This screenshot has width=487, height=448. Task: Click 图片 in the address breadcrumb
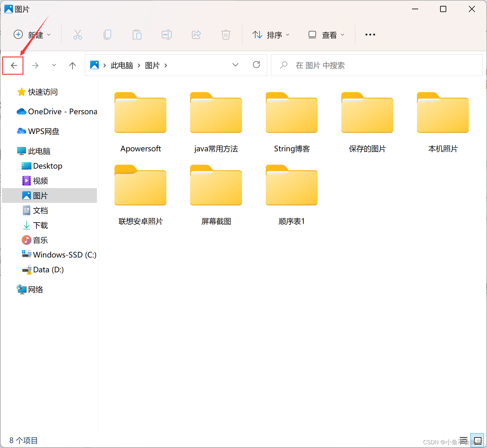pyautogui.click(x=152, y=65)
